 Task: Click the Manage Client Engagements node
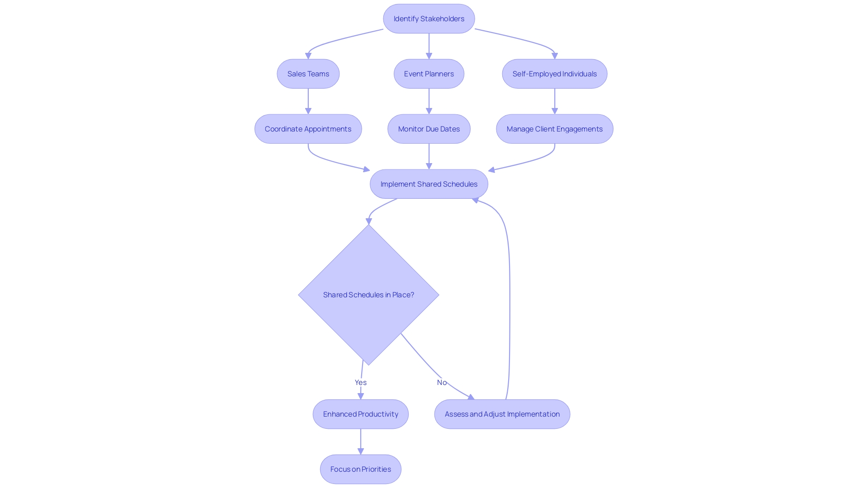point(554,128)
